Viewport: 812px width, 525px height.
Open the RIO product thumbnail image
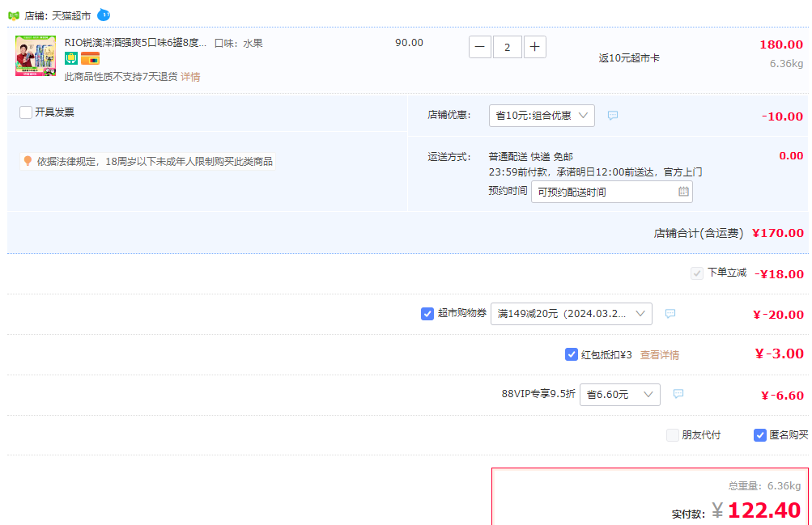36,56
